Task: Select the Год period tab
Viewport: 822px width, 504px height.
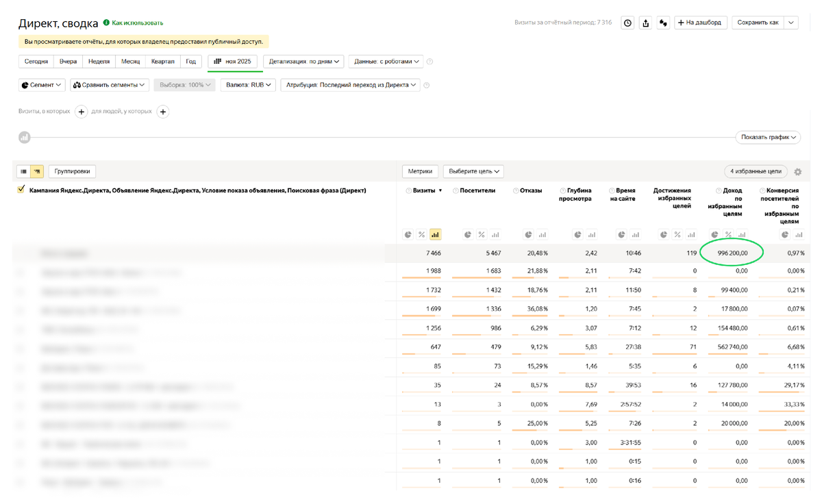Action: click(x=191, y=62)
